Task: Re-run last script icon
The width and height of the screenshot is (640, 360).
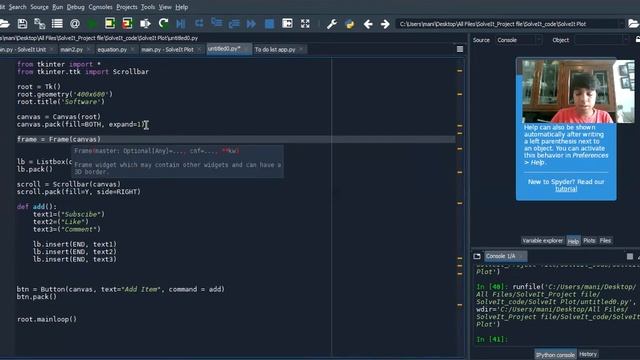Action: coord(163,24)
